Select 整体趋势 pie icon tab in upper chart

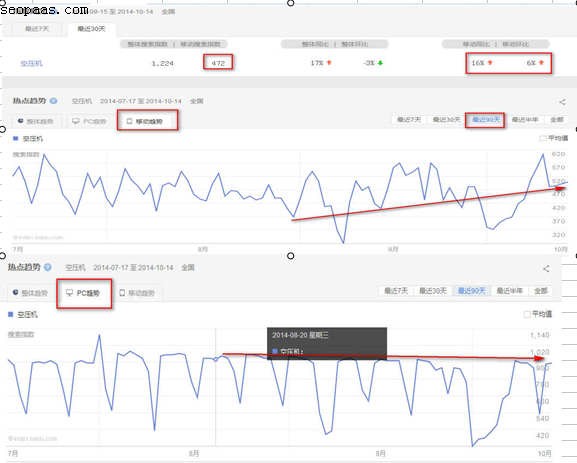point(35,121)
